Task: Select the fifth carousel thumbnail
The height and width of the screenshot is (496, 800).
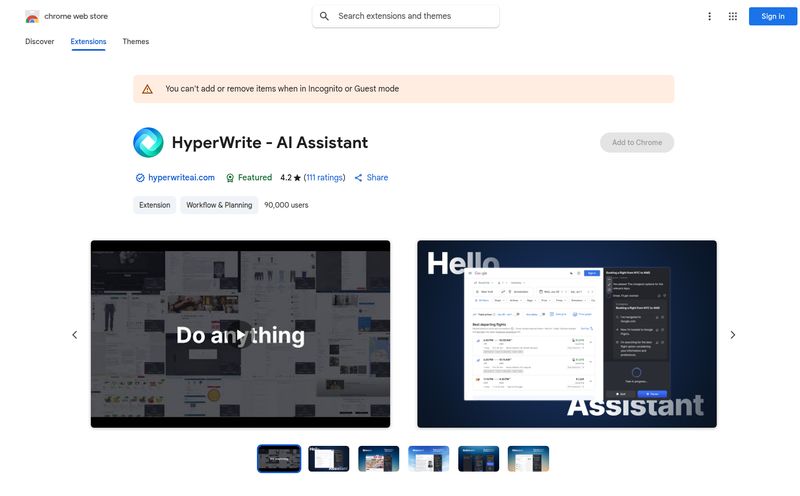Action: (x=479, y=459)
